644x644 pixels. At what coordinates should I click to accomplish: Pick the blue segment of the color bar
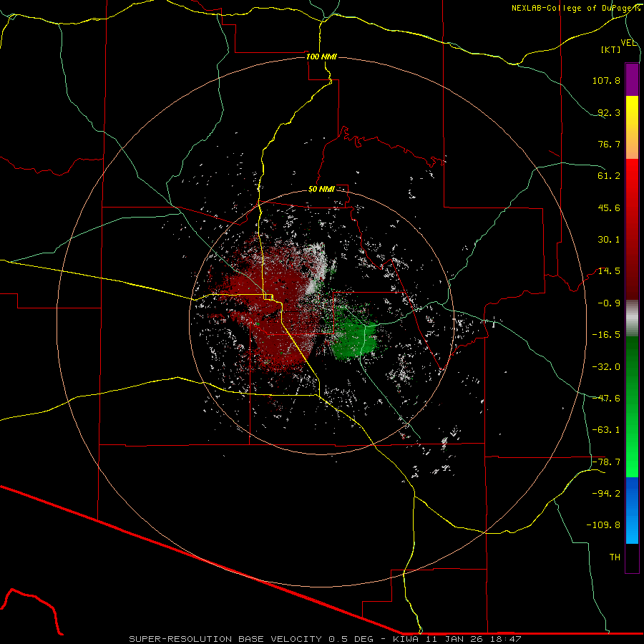(x=632, y=510)
